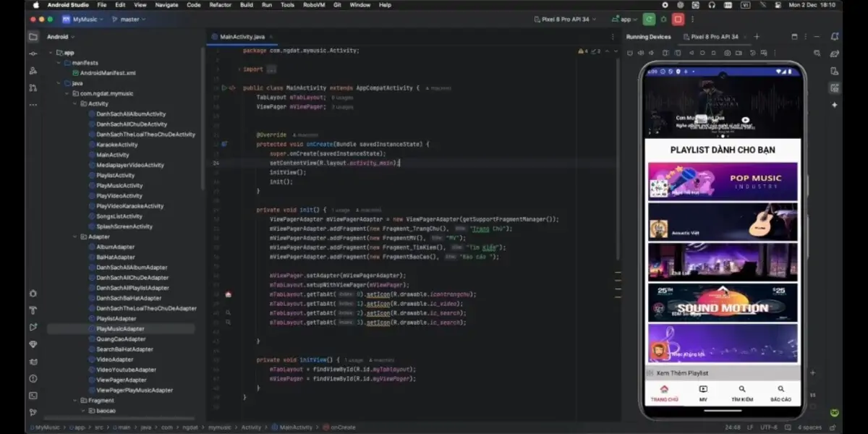Show more tool windows ellipsis in left sidebar
The image size is (868, 434).
pos(33,104)
